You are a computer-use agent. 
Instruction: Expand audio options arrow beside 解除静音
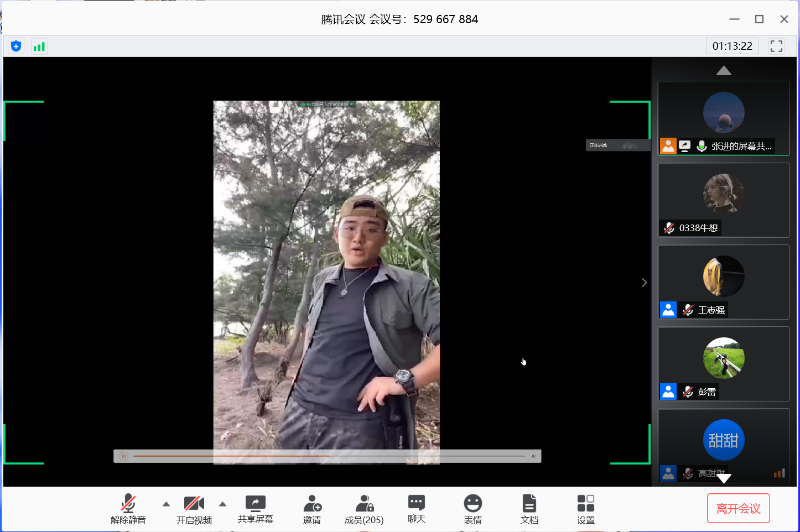(166, 504)
